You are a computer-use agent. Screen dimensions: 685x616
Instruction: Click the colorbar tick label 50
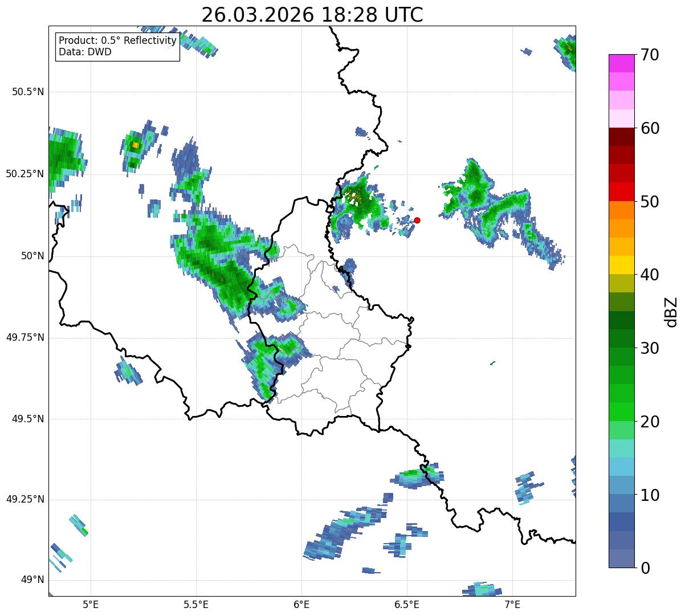(649, 202)
